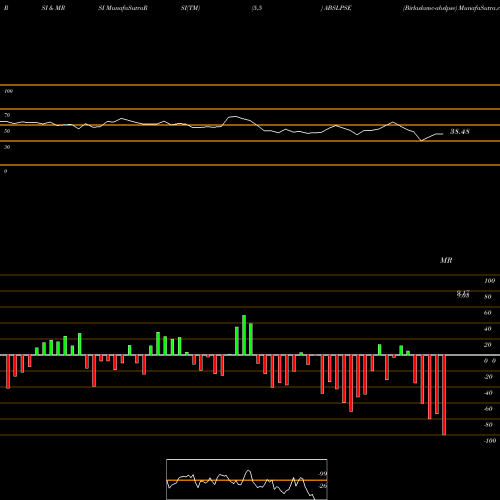The width and height of the screenshot is (500, 500).
Task: Select the MR histogram title label
Action: (x=446, y=260)
